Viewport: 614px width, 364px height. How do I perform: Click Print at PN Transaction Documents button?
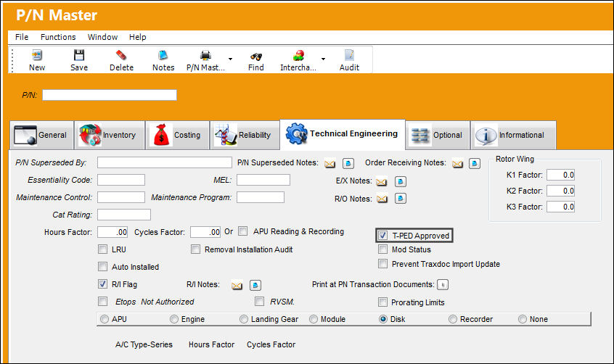(x=443, y=284)
